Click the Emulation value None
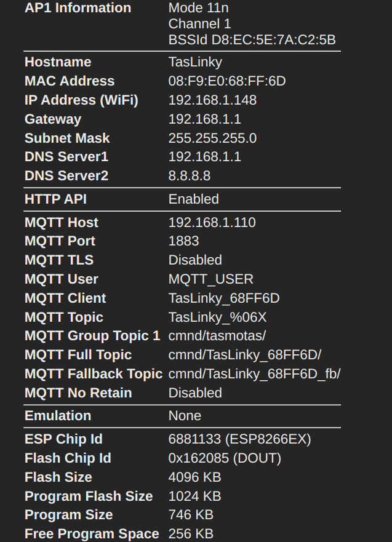 click(x=185, y=416)
